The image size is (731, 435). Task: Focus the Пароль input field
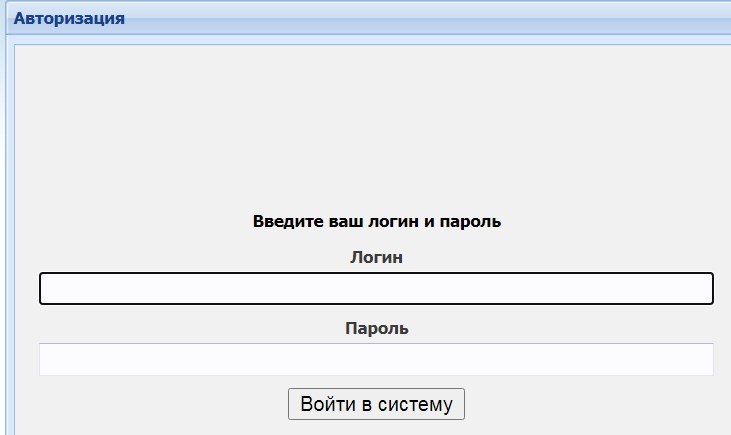[x=376, y=359]
